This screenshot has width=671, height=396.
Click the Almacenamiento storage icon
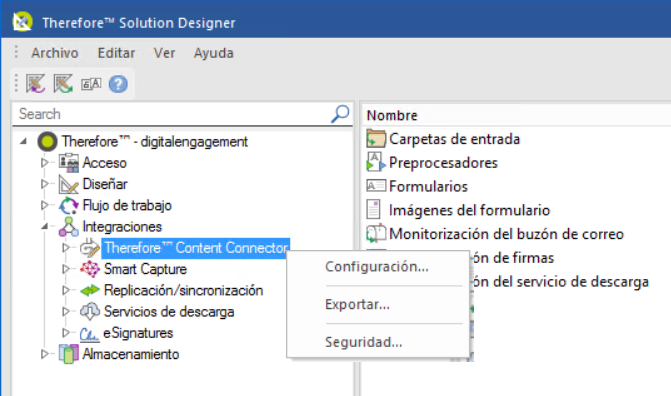[x=68, y=354]
